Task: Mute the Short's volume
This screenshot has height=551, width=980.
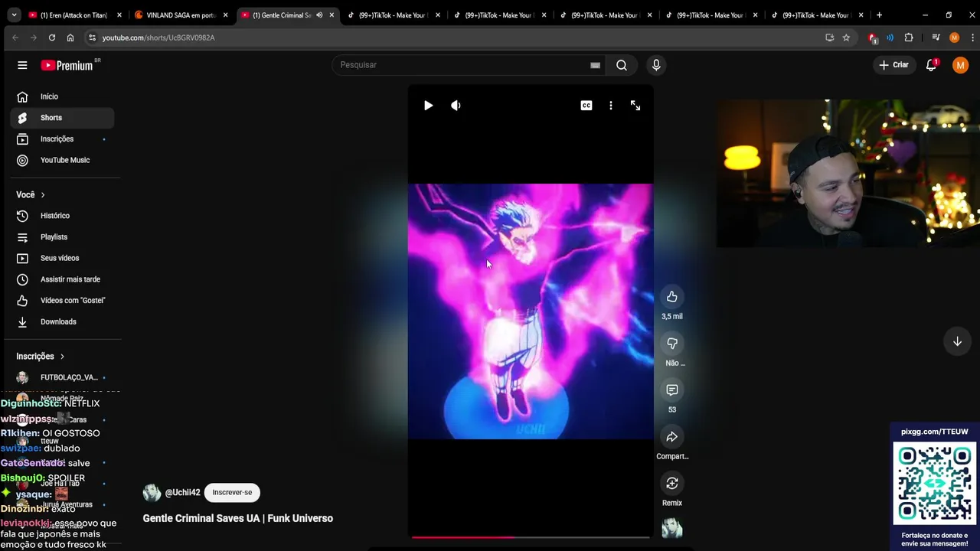Action: tap(456, 106)
